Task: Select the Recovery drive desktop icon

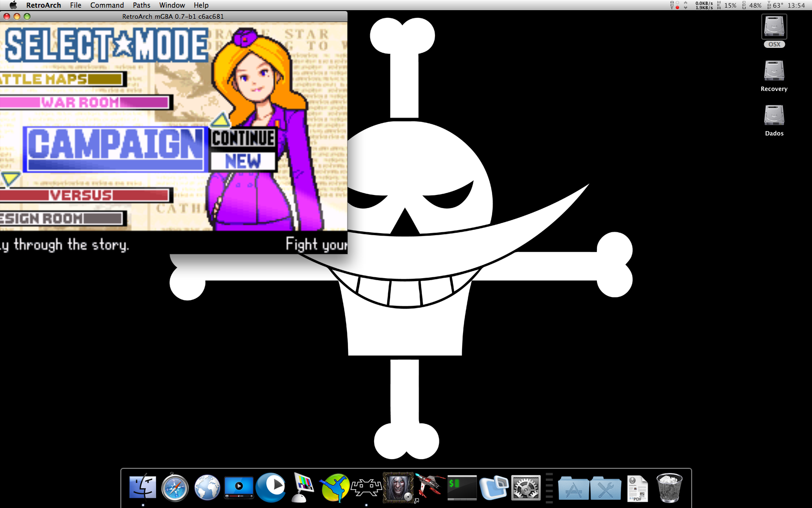Action: pyautogui.click(x=774, y=76)
